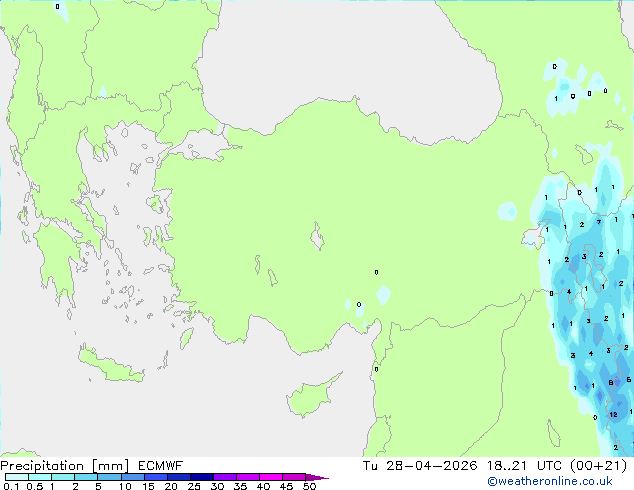This screenshot has height=490, width=634.
Task: Pick the 20–25 mm legend color swatch
Action: [x=179, y=477]
